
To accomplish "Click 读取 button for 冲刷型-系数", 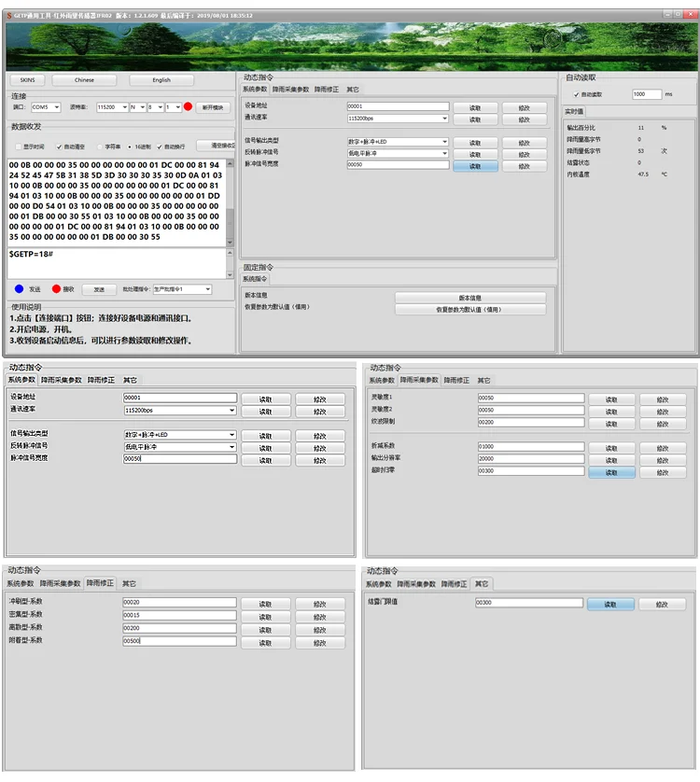I will pyautogui.click(x=265, y=604).
